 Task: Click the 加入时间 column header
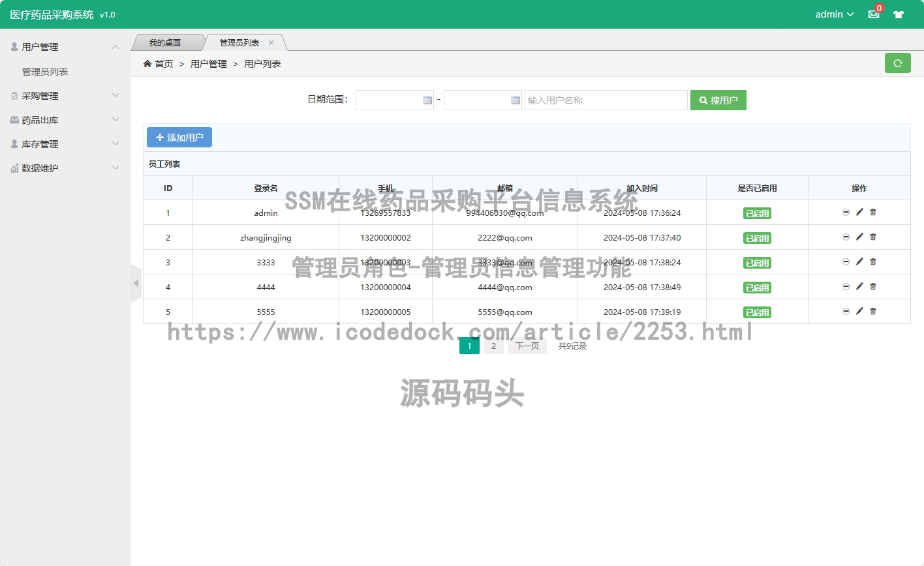tap(642, 188)
